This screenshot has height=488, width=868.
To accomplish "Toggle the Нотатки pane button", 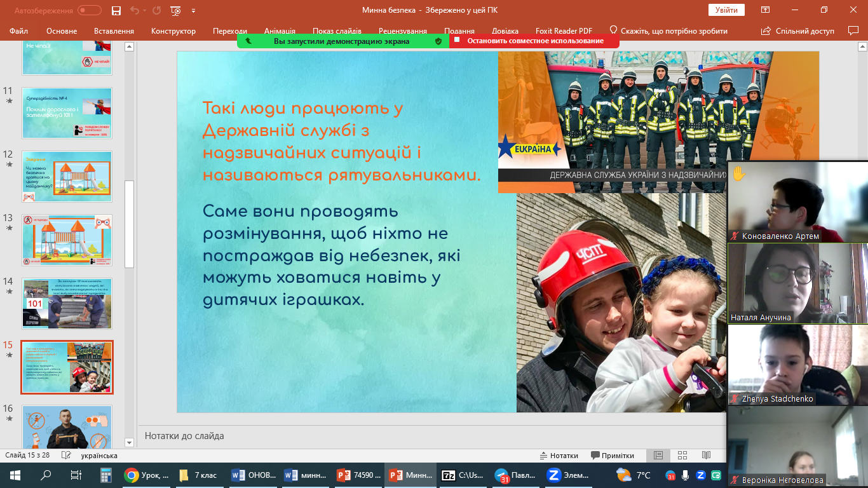I will 559,456.
